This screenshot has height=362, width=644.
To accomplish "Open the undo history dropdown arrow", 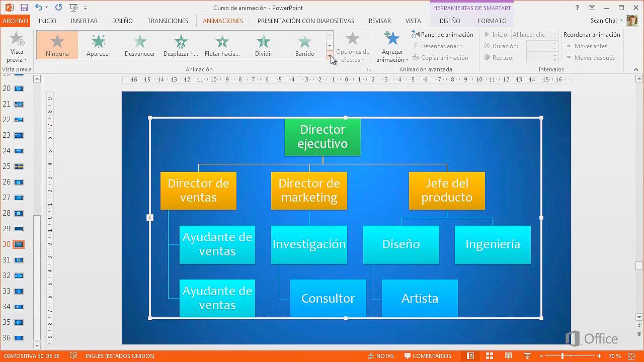I will coord(46,8).
